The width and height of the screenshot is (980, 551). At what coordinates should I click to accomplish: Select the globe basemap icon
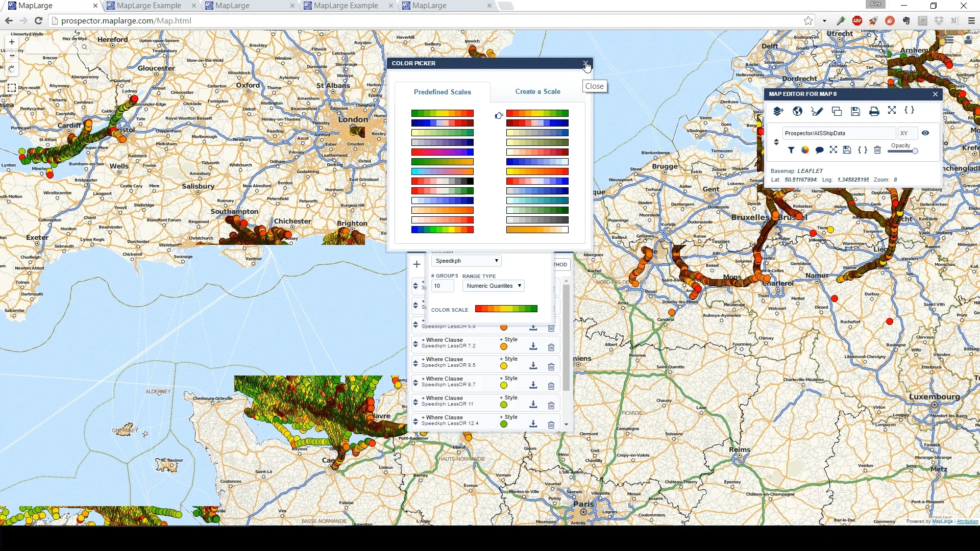pos(797,111)
